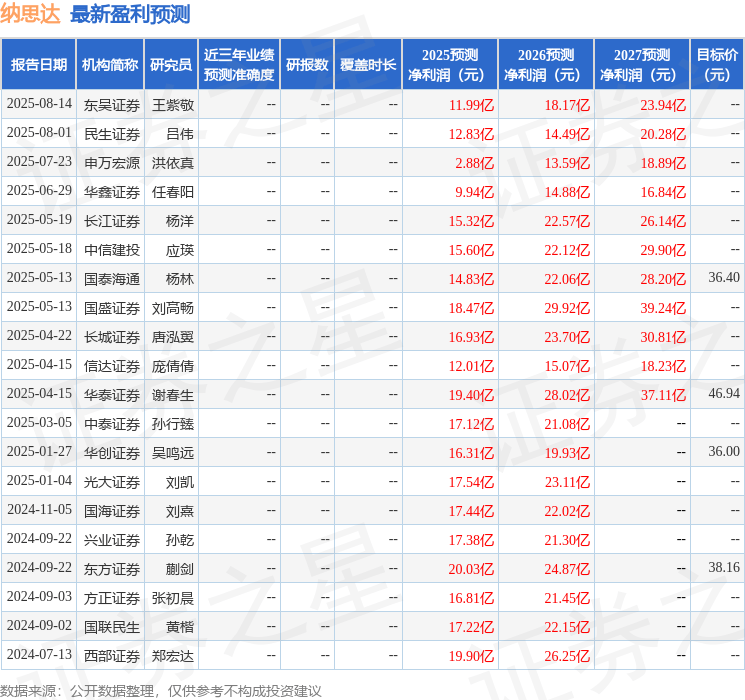Click the 覆盖时长 column header
Screen dimensions: 745x700
point(368,65)
